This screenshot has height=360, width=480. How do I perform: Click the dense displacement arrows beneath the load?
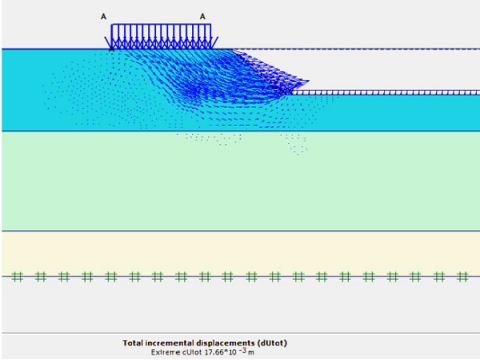(200, 77)
